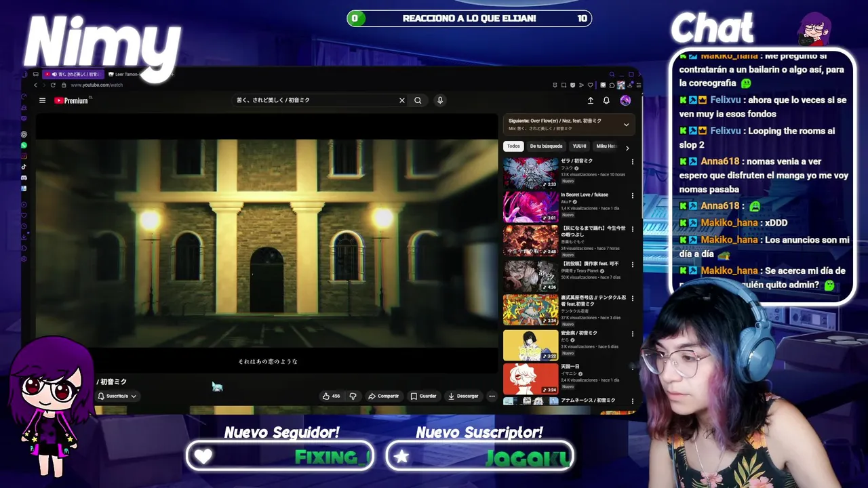This screenshot has width=868, height=488.
Task: Open options for ゼラ / 初音ミク video
Action: point(632,162)
